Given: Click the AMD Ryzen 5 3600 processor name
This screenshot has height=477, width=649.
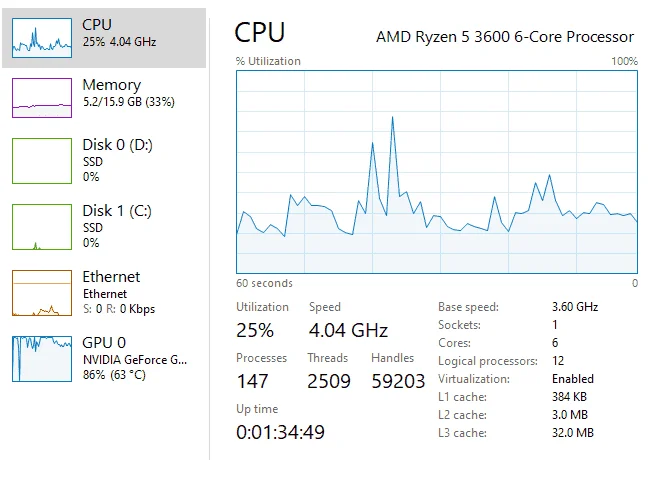Looking at the screenshot, I should 505,37.
